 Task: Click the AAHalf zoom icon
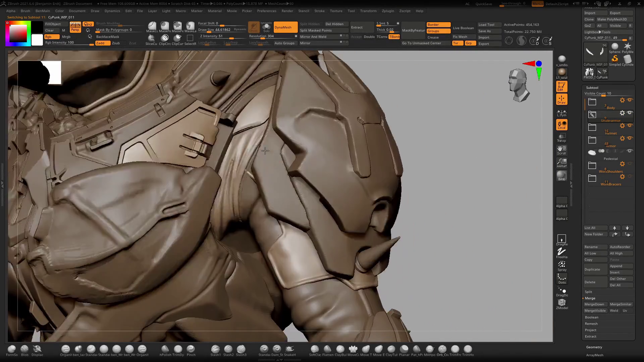point(562,163)
